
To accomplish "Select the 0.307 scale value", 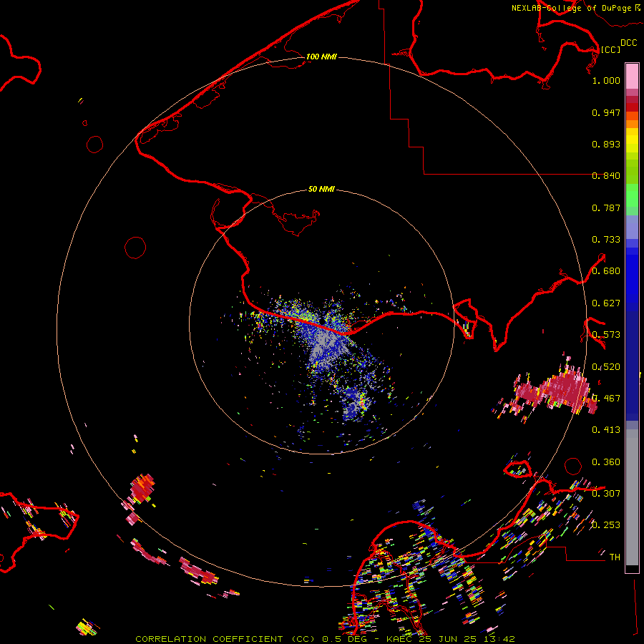I will click(x=606, y=493).
